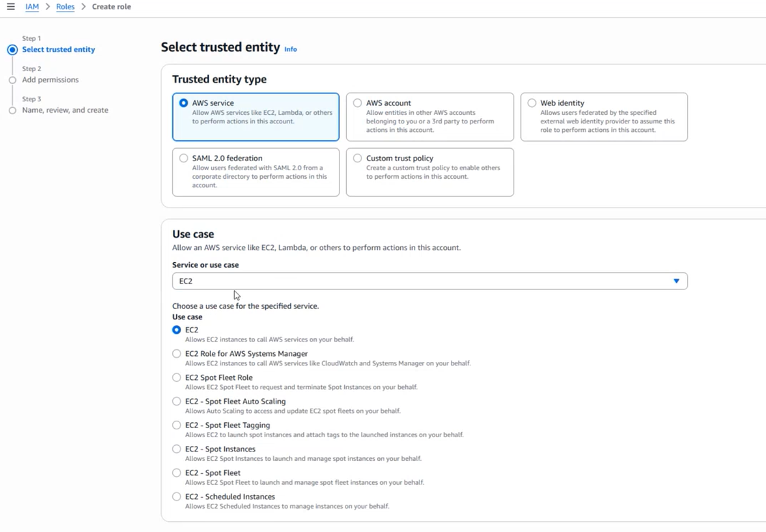Choose EC2 Role for AWS Systems Manager

[x=177, y=354]
